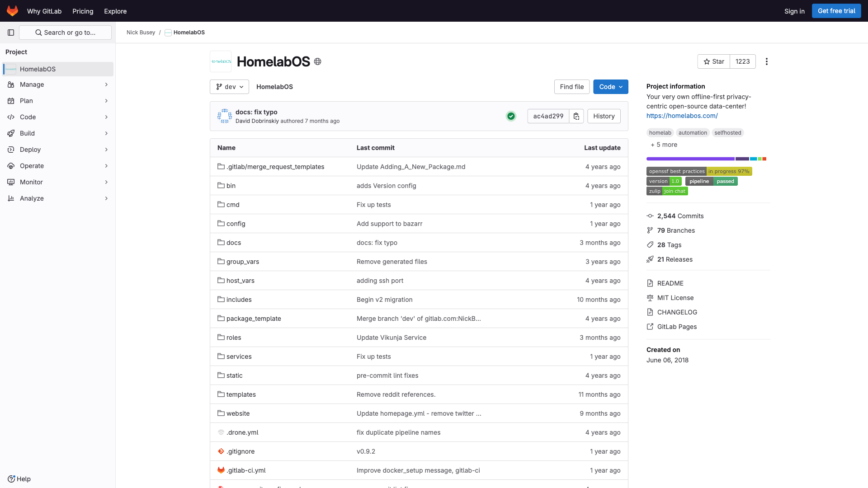
Task: Copy commit SHA with clipboard icon
Action: (x=576, y=116)
